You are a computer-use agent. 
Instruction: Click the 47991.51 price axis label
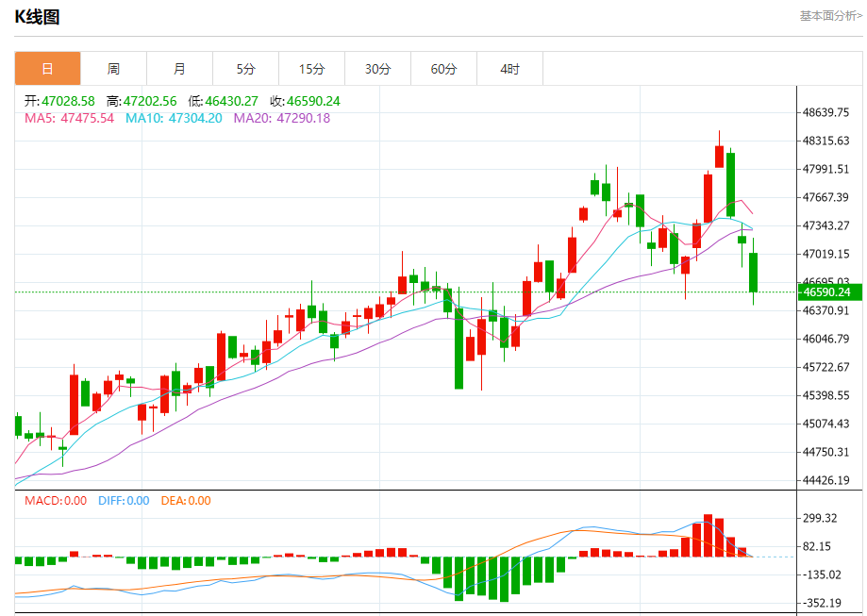pyautogui.click(x=826, y=169)
